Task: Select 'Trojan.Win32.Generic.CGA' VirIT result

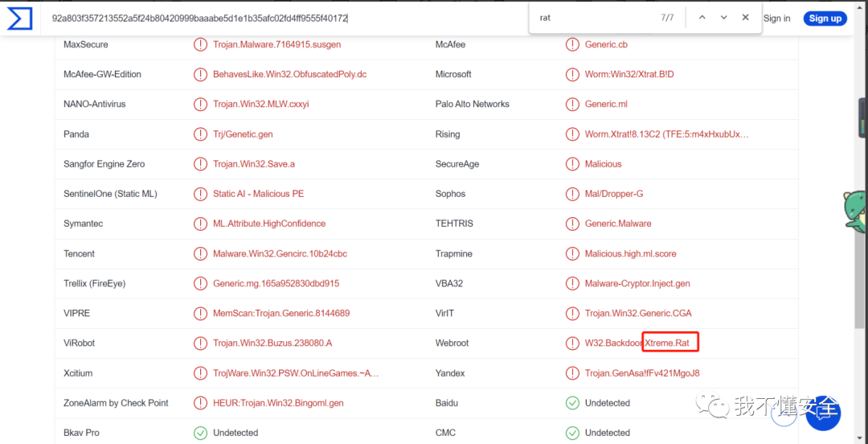Action: tap(638, 314)
